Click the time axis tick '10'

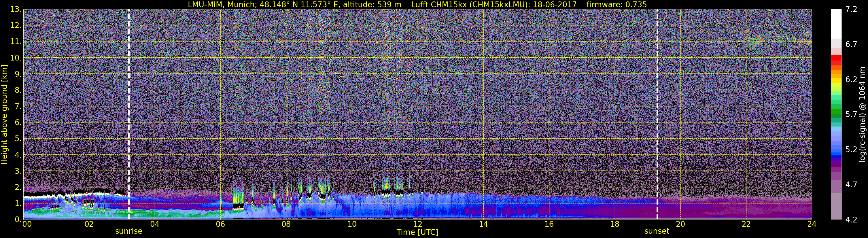pyautogui.click(x=352, y=224)
